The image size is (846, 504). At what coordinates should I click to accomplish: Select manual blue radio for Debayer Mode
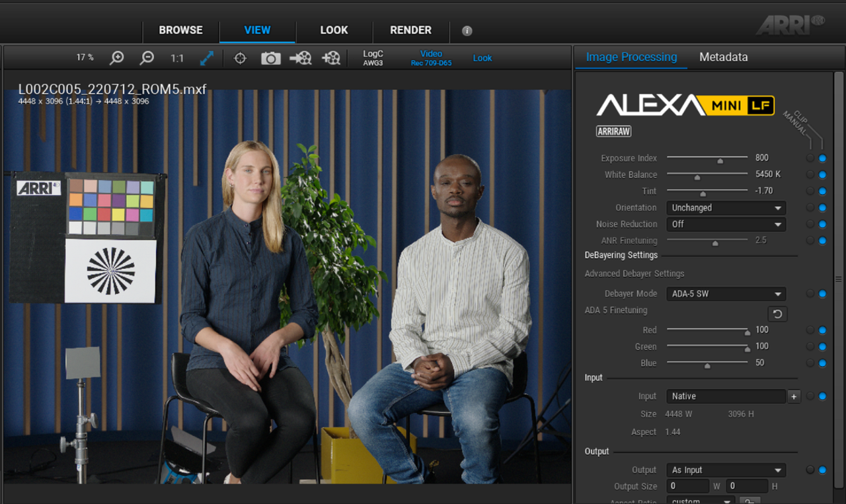pyautogui.click(x=822, y=294)
